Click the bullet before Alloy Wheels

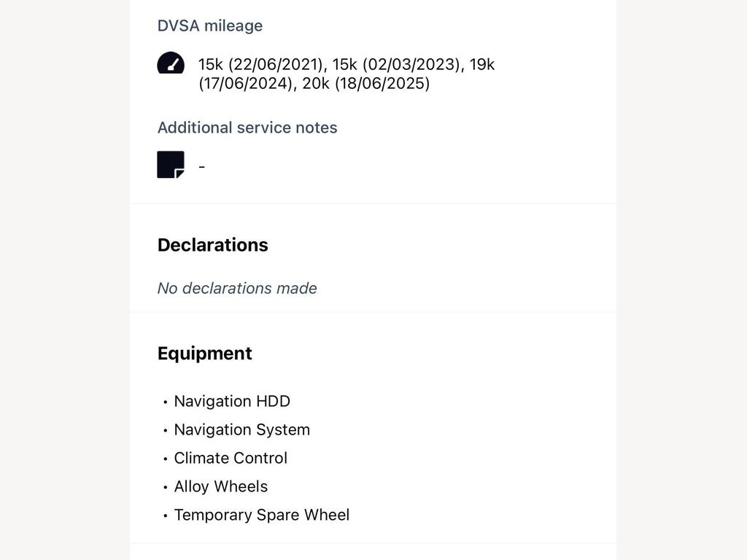pos(166,488)
